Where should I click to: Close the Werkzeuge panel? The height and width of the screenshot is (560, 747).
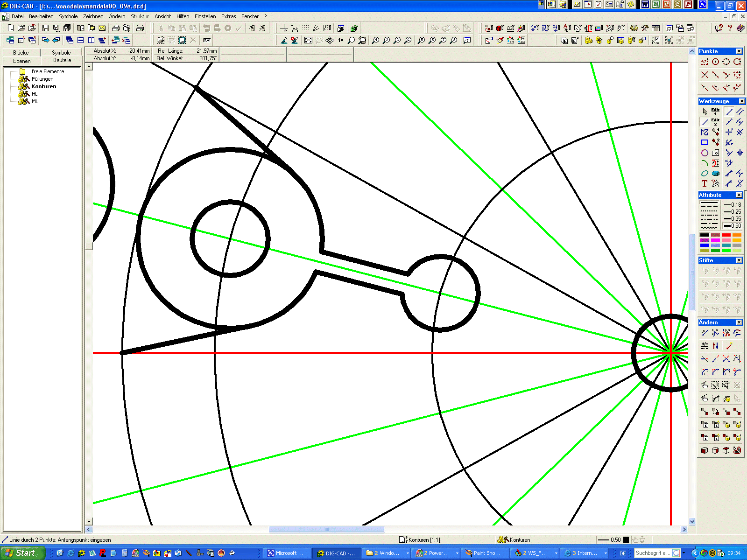[x=741, y=101]
